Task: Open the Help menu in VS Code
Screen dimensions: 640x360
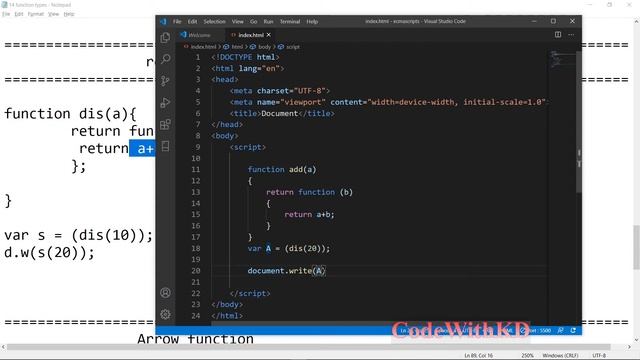Action: (312, 21)
